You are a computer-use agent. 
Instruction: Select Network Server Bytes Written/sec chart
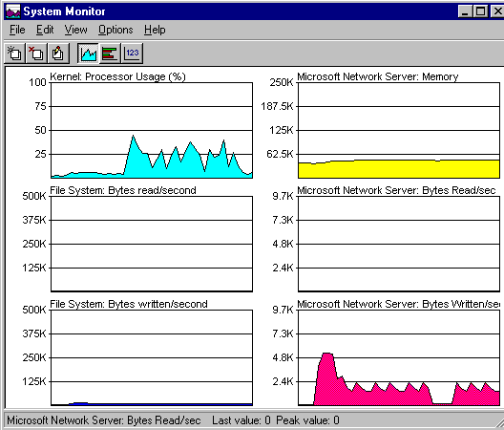pyautogui.click(x=399, y=357)
